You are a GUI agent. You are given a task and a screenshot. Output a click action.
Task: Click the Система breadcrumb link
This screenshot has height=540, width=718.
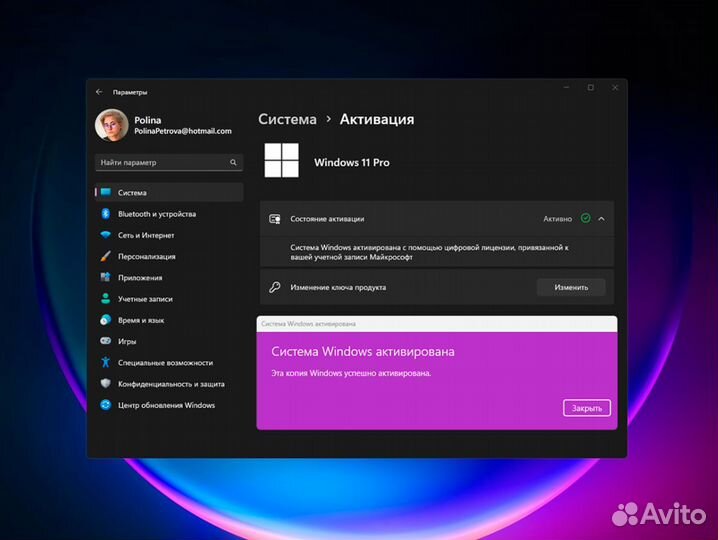(x=287, y=119)
